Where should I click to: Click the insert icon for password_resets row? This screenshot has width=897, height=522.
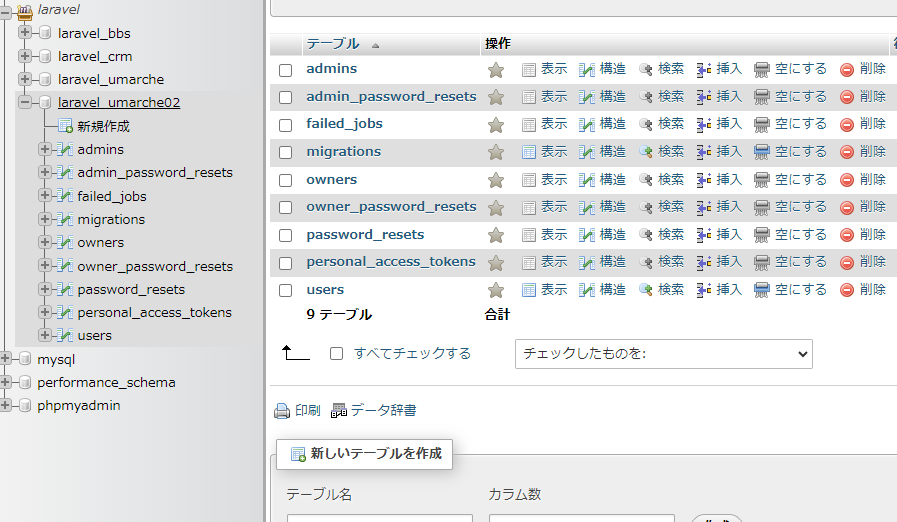[x=704, y=235]
